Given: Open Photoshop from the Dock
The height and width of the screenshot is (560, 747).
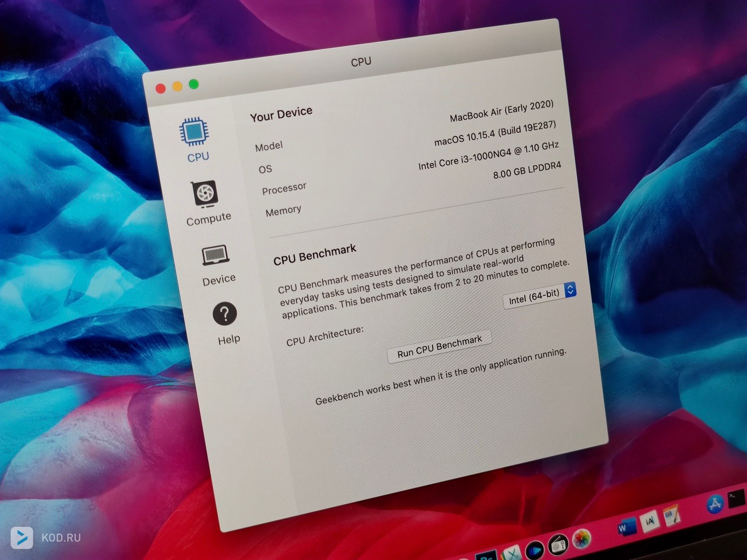Looking at the screenshot, I should click(487, 556).
